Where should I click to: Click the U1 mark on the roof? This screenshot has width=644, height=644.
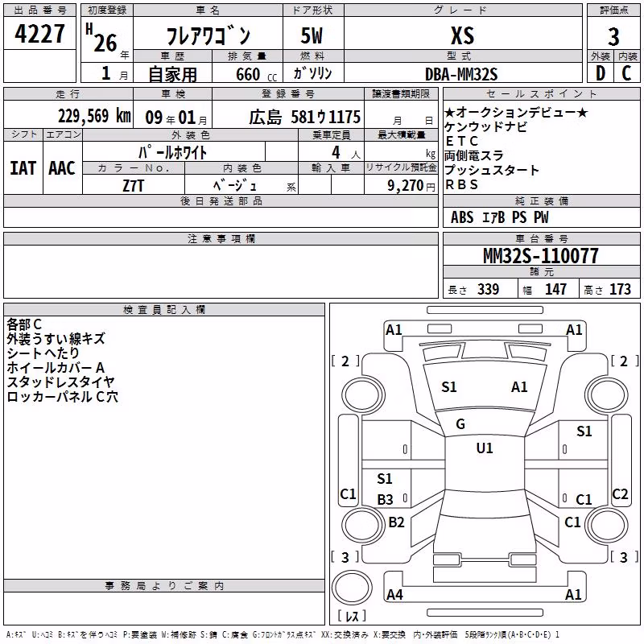485,448
